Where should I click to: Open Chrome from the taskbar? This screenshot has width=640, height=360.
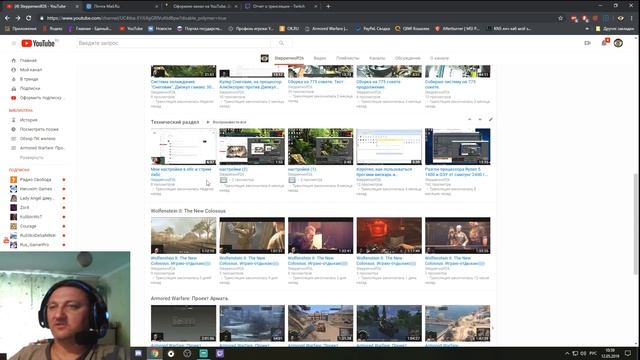pos(155,353)
